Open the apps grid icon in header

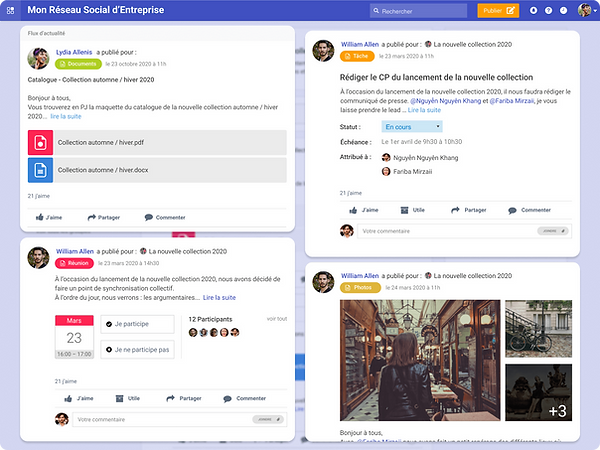pyautogui.click(x=10, y=10)
